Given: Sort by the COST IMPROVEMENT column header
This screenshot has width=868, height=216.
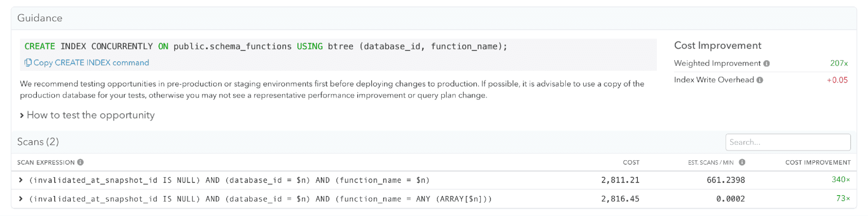Looking at the screenshot, I should (818, 163).
